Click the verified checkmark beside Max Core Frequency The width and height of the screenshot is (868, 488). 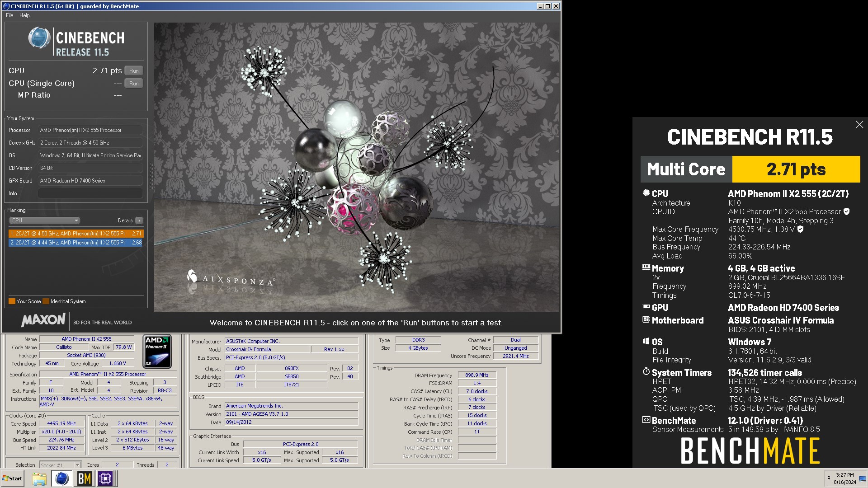click(800, 229)
